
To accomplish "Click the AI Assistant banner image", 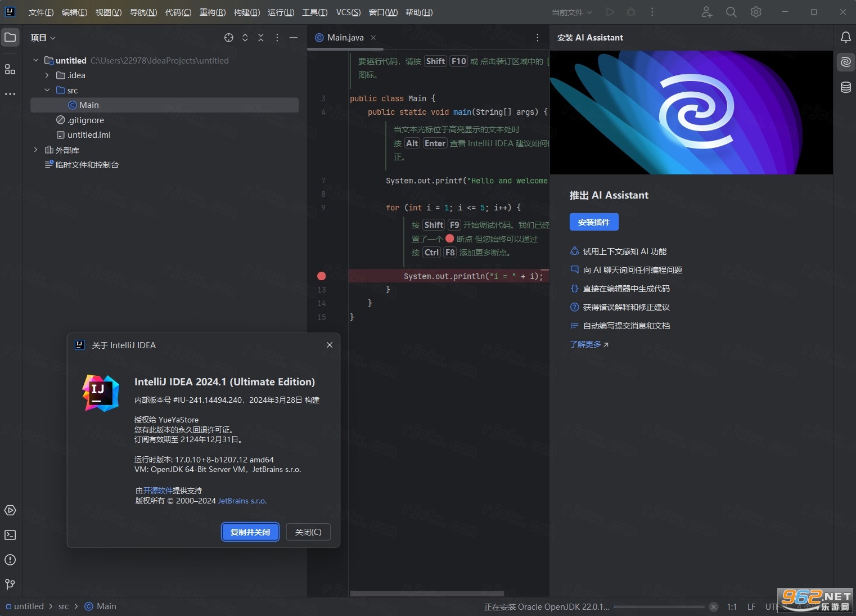I will point(691,113).
